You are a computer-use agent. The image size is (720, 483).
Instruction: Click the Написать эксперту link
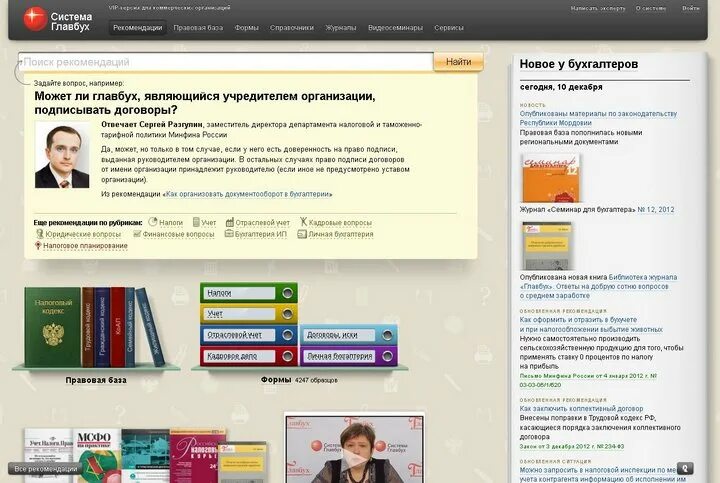coord(598,8)
